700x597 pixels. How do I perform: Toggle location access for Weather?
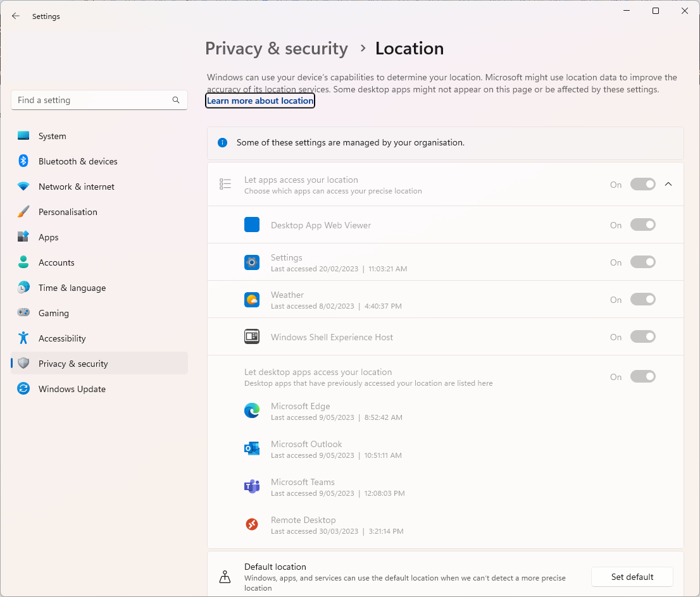pyautogui.click(x=643, y=299)
